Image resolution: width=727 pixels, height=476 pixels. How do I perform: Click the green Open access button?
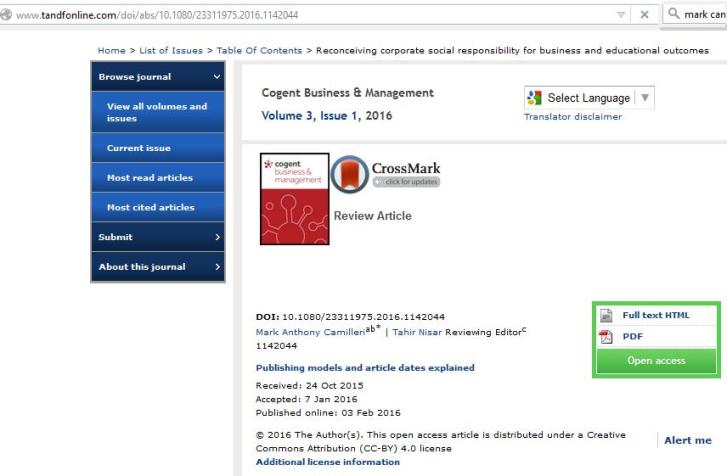pos(655,361)
